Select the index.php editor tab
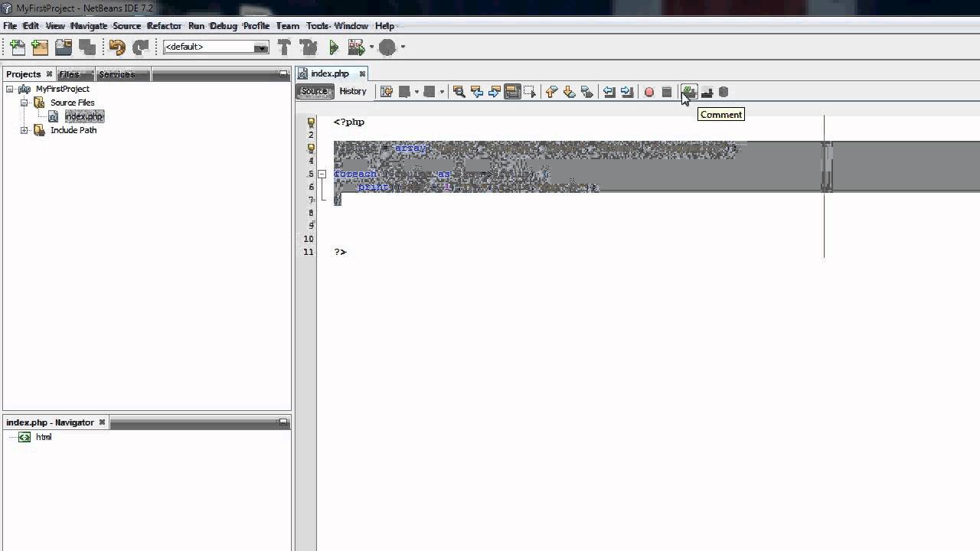The width and height of the screenshot is (980, 551). (x=330, y=73)
